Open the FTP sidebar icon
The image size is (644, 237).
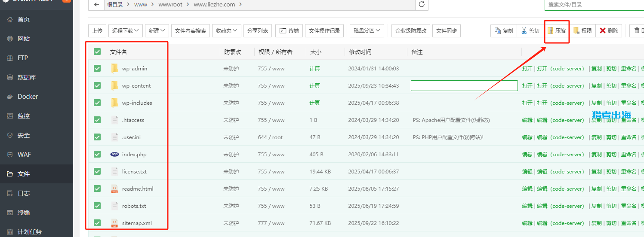(x=10, y=58)
